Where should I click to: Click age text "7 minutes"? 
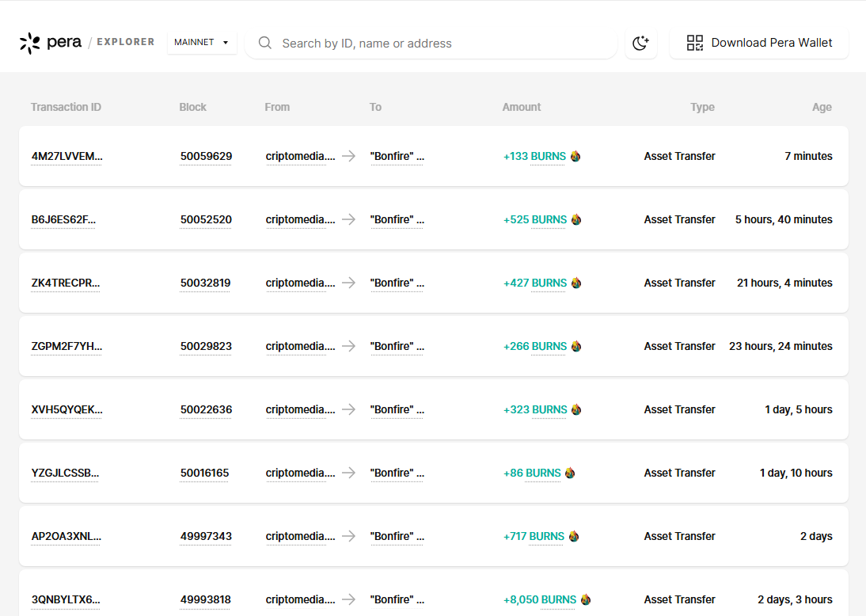[808, 156]
